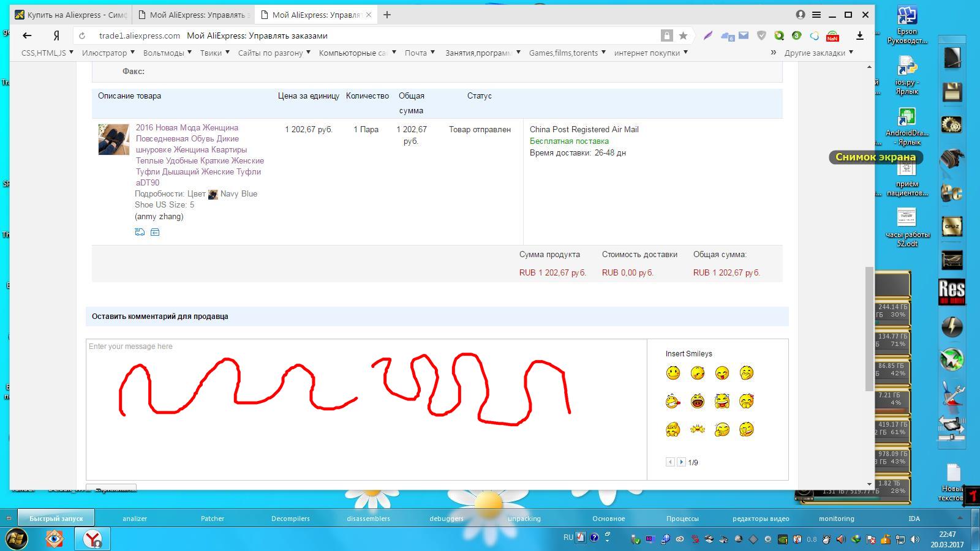Open the monitoring taskbar toolbar
The height and width of the screenshot is (551, 980).
(x=837, y=519)
